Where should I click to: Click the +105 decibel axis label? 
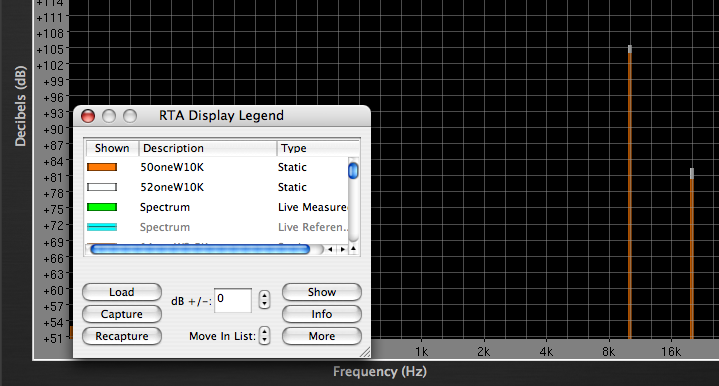pyautogui.click(x=50, y=49)
